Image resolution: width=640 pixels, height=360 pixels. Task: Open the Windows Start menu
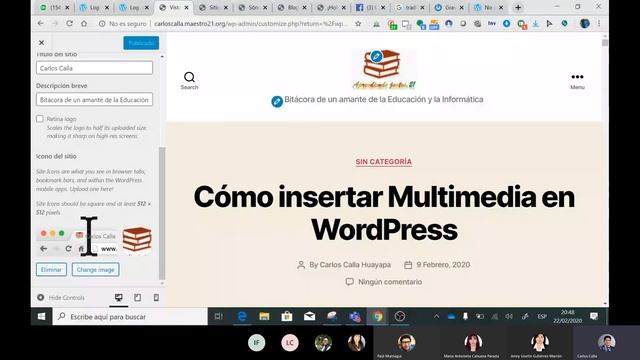[x=42, y=316]
